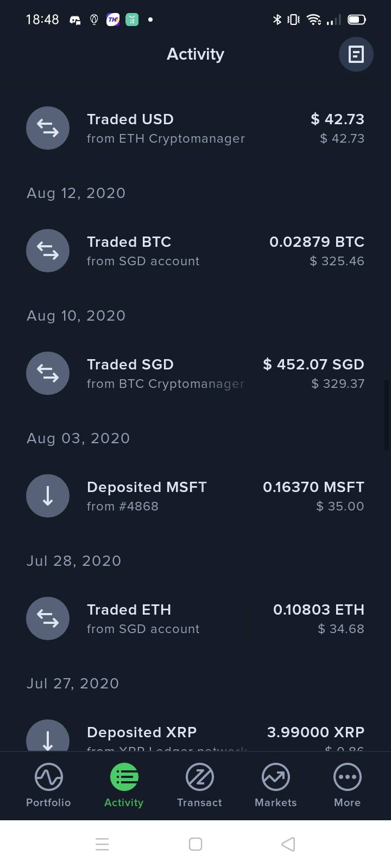
Task: Open the 0.02879 BTC trade amount
Action: 317,242
